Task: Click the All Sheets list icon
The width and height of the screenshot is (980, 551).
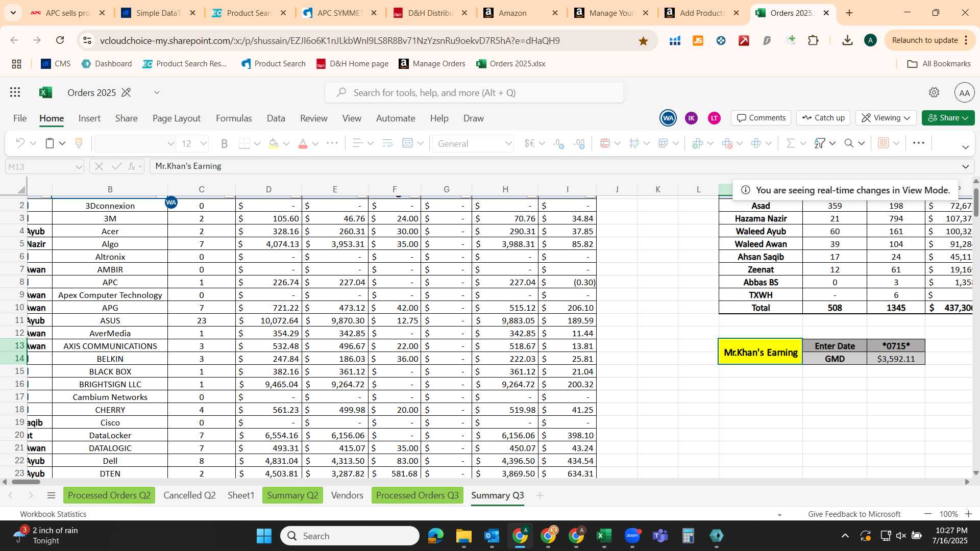Action: 51,495
